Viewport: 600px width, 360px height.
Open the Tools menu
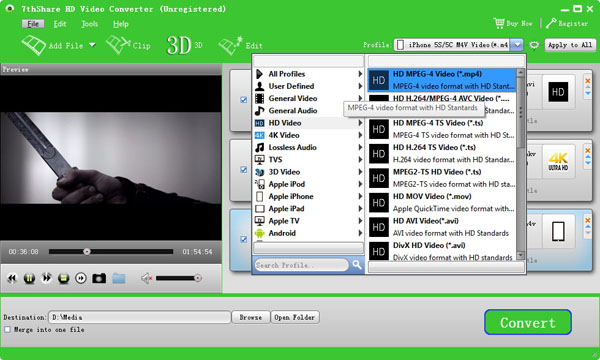pos(89,24)
